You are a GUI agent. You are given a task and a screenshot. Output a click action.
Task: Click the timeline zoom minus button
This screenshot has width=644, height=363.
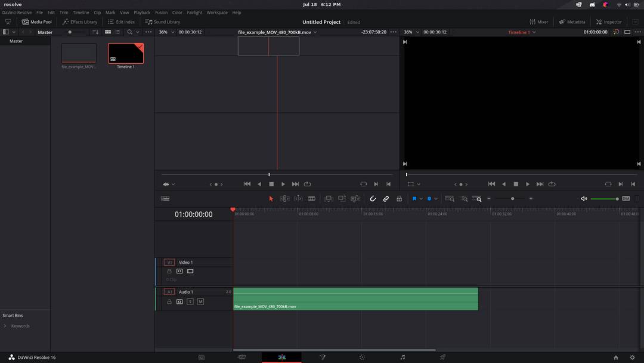click(489, 199)
